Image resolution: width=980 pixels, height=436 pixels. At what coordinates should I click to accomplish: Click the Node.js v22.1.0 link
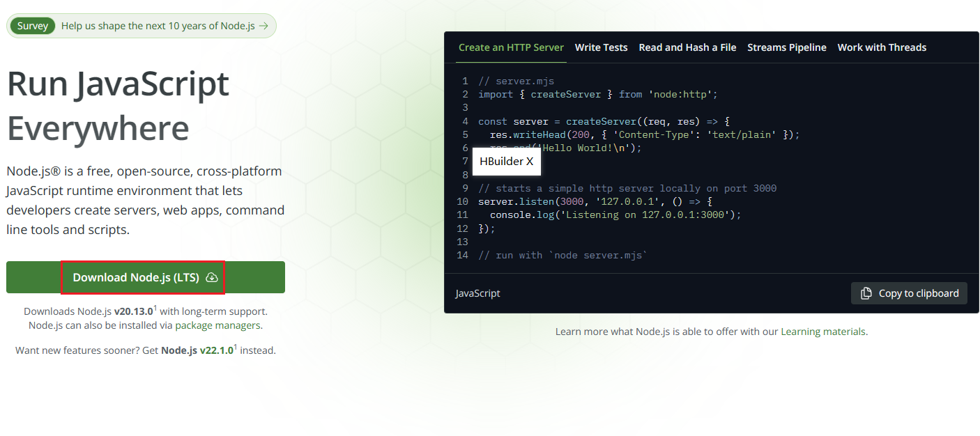pyautogui.click(x=197, y=350)
